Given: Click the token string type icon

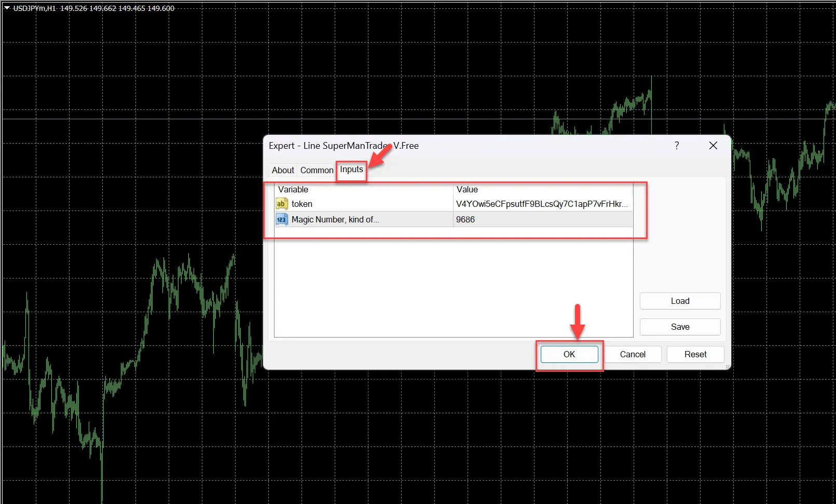Looking at the screenshot, I should coord(281,204).
